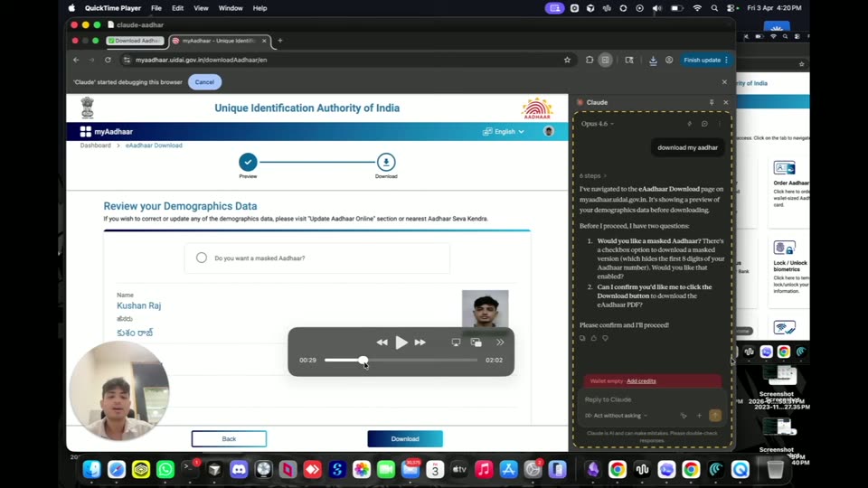Click the AirPlay icon in playback controls
The image size is (868, 488).
tap(456, 343)
